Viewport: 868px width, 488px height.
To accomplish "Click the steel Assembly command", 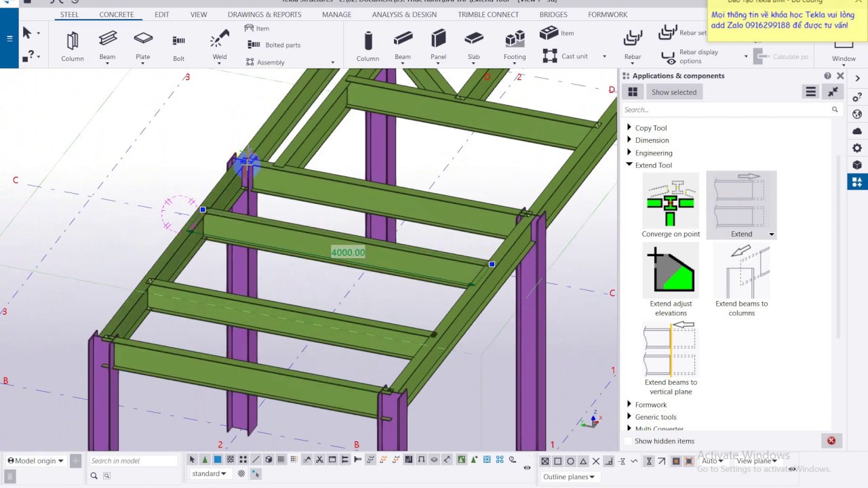I will coord(265,62).
